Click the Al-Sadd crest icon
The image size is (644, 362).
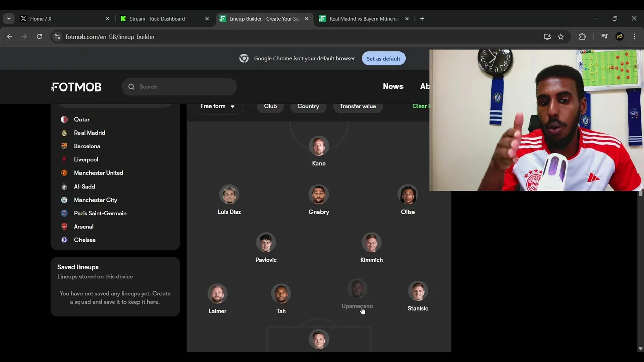64,187
